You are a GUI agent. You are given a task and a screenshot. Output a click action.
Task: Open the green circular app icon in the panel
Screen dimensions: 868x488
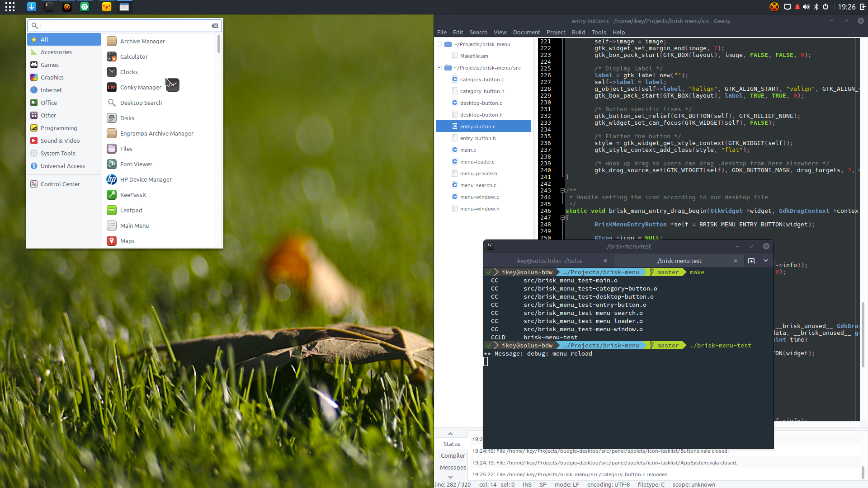[85, 7]
